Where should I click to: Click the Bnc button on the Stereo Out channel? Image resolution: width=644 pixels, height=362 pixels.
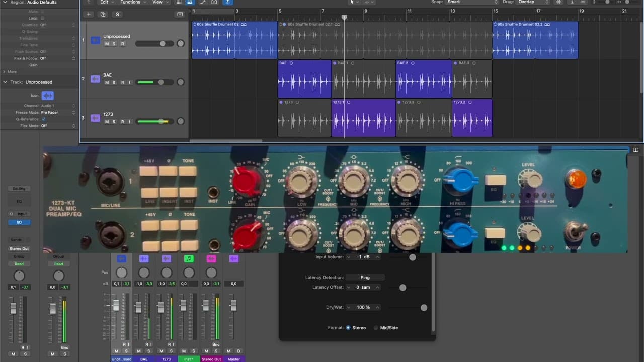(216, 344)
